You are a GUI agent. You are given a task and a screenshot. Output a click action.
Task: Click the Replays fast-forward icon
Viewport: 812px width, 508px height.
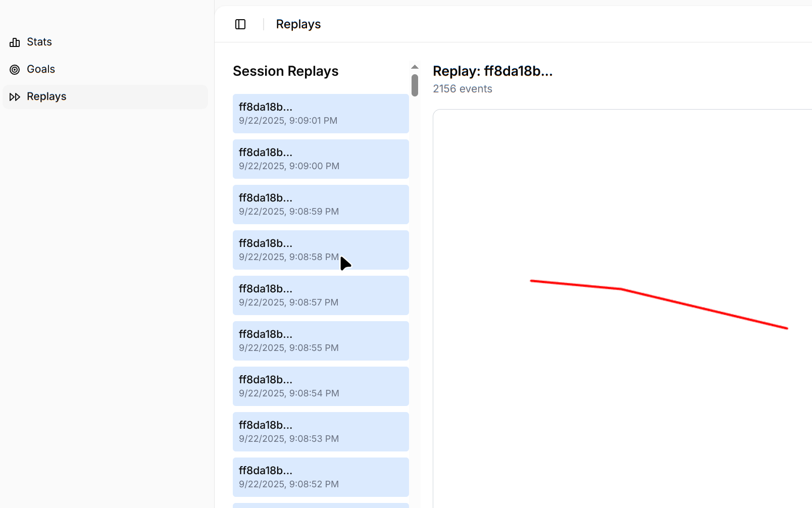(15, 97)
